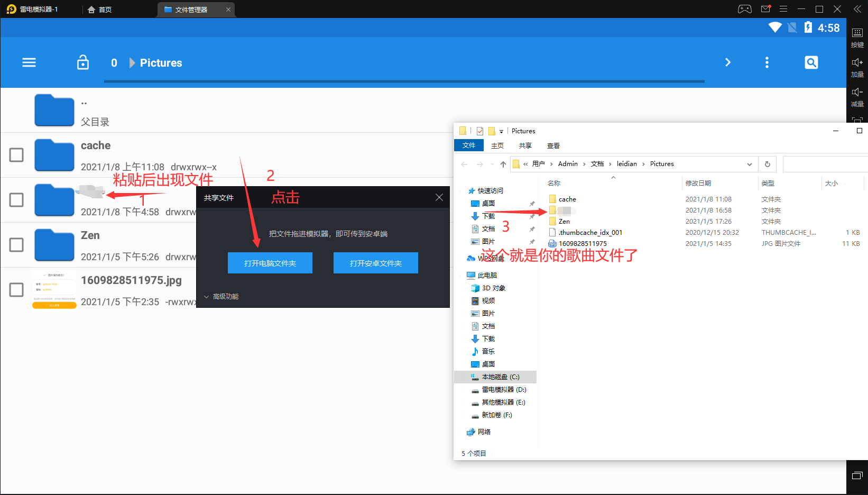Viewport: 868px width, 495px height.
Task: Click the search magnifier icon
Action: 811,62
